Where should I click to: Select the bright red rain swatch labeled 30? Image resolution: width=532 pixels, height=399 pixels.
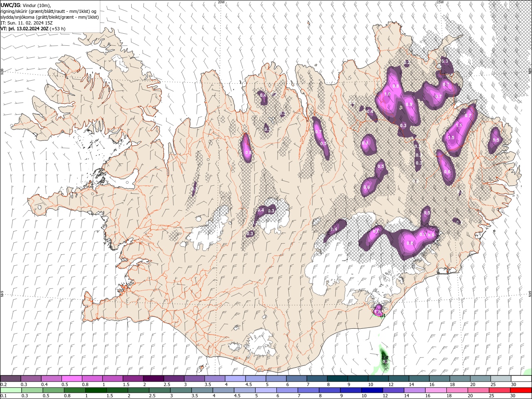tap(520, 390)
